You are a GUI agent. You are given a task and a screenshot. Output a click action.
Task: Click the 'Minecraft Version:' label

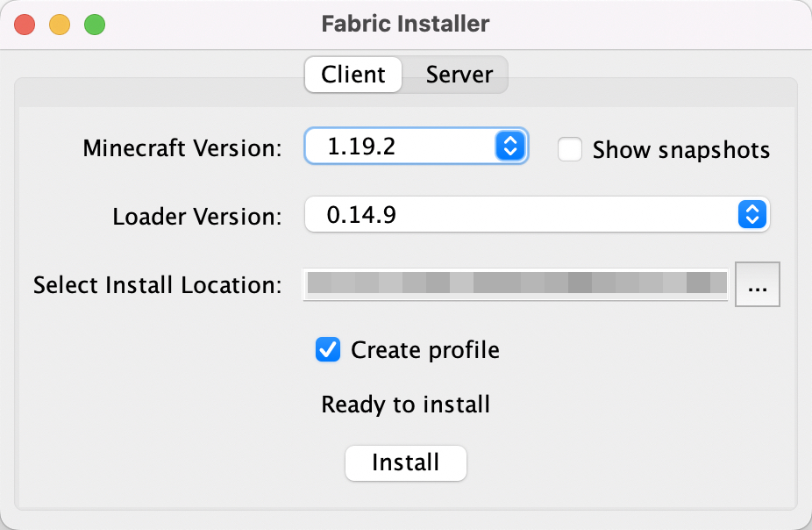point(182,148)
